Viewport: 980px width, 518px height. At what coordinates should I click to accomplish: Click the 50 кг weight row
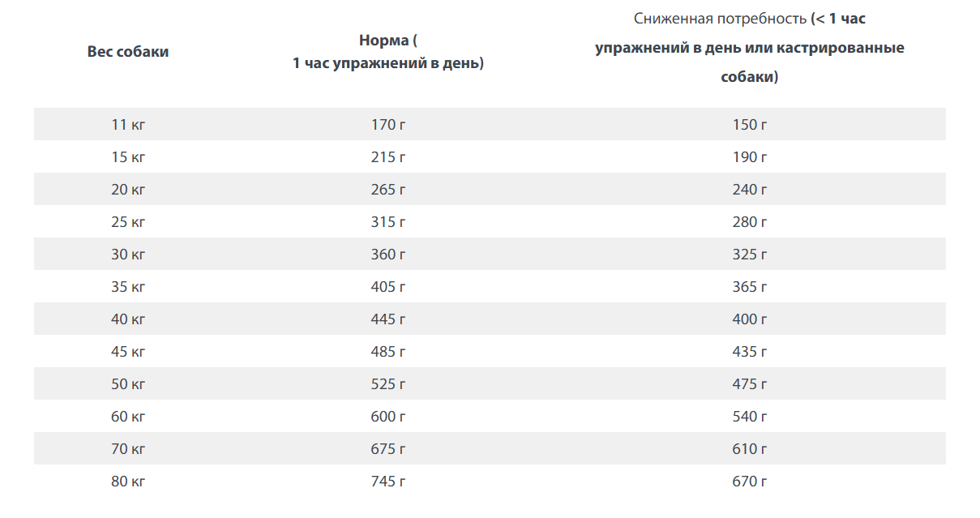tap(128, 384)
